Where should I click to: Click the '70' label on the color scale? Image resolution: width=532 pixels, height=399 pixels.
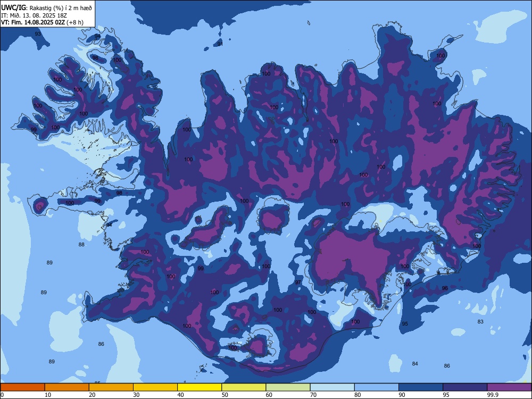point(313,395)
